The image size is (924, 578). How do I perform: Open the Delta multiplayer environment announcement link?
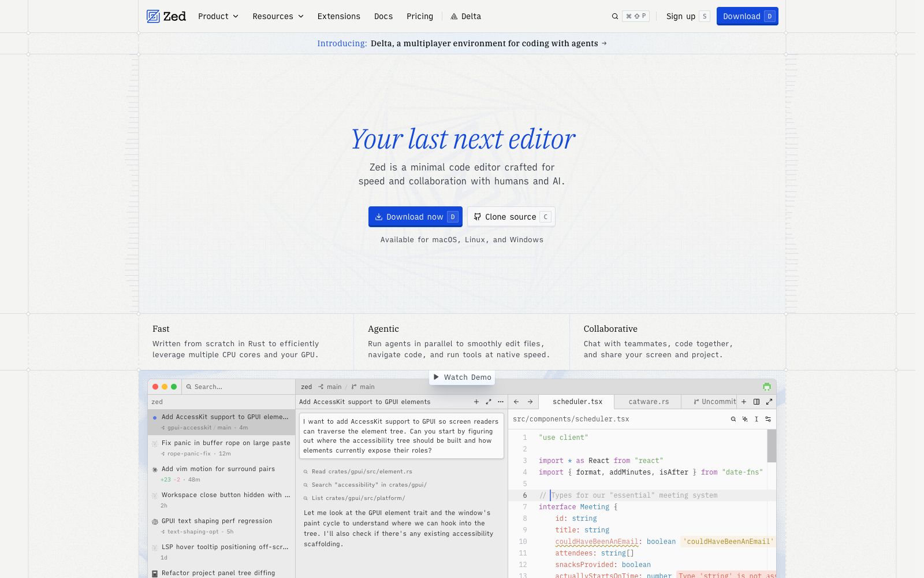462,43
